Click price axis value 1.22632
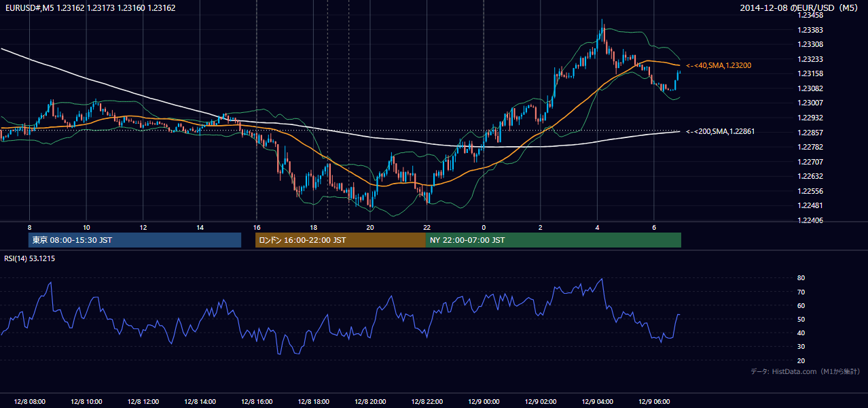Screen dimensions: 868x408 coord(810,176)
